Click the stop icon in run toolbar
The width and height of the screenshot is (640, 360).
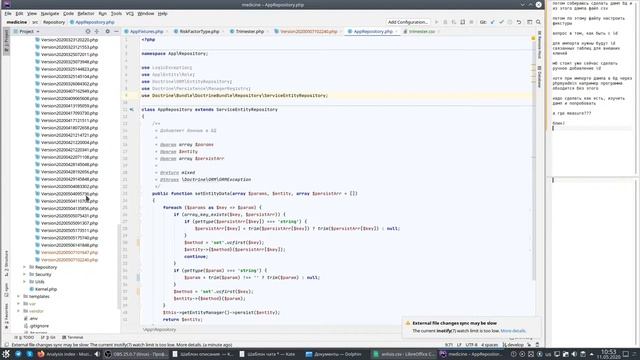471,22
